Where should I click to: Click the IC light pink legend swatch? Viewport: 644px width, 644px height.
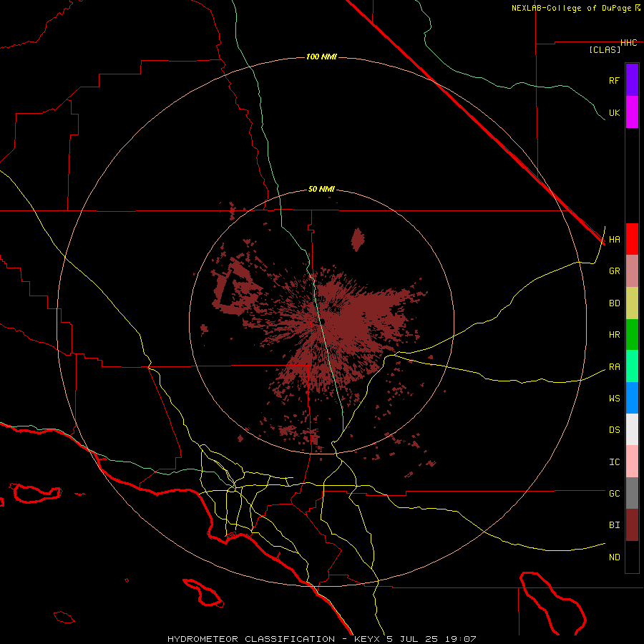click(x=632, y=462)
